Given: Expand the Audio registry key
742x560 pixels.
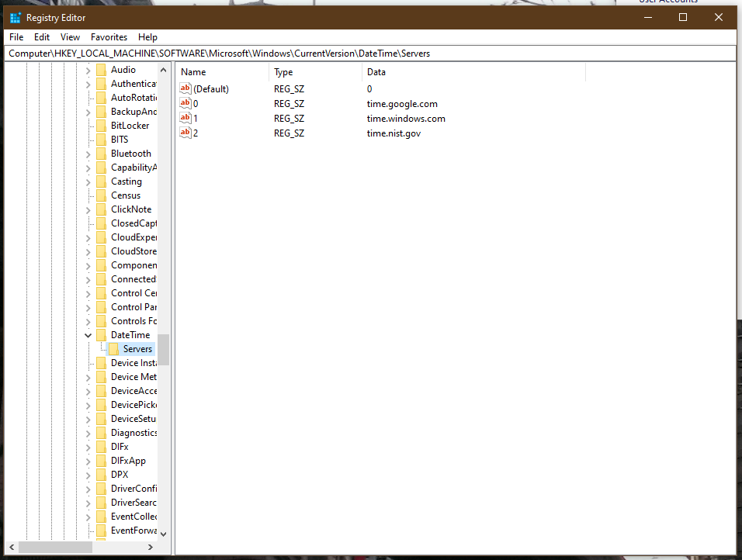Looking at the screenshot, I should (88, 69).
